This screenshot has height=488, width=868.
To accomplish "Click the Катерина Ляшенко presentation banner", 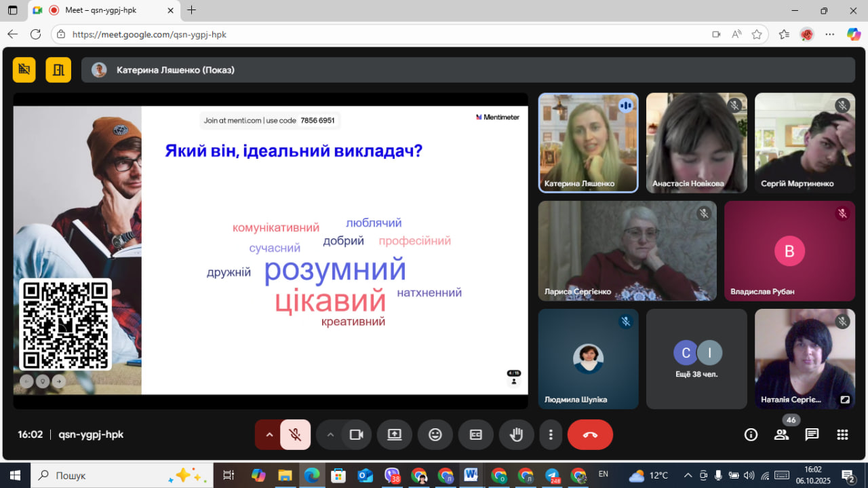I will pos(468,70).
